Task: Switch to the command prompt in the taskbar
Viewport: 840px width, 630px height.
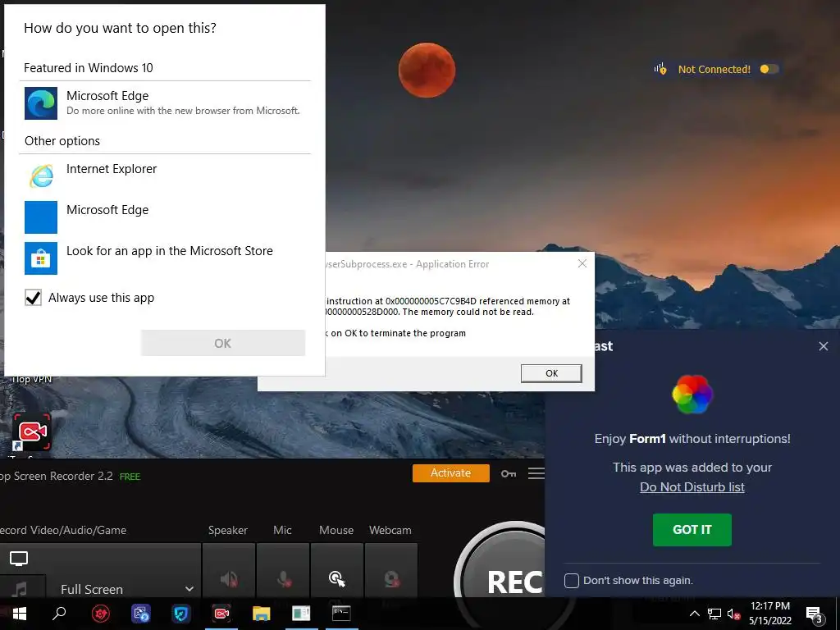Action: click(341, 614)
